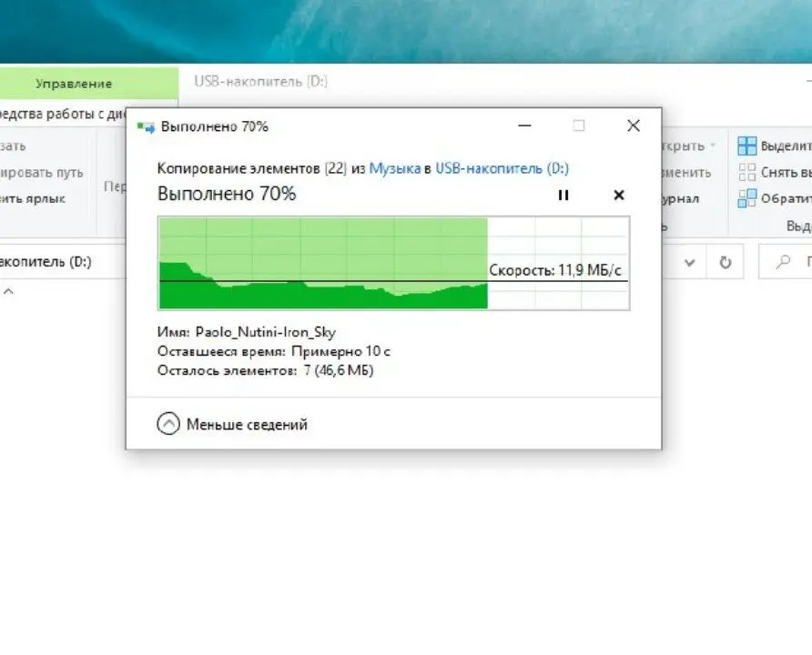The width and height of the screenshot is (812, 655).
Task: Click the Управление ribbon tab
Action: click(74, 84)
